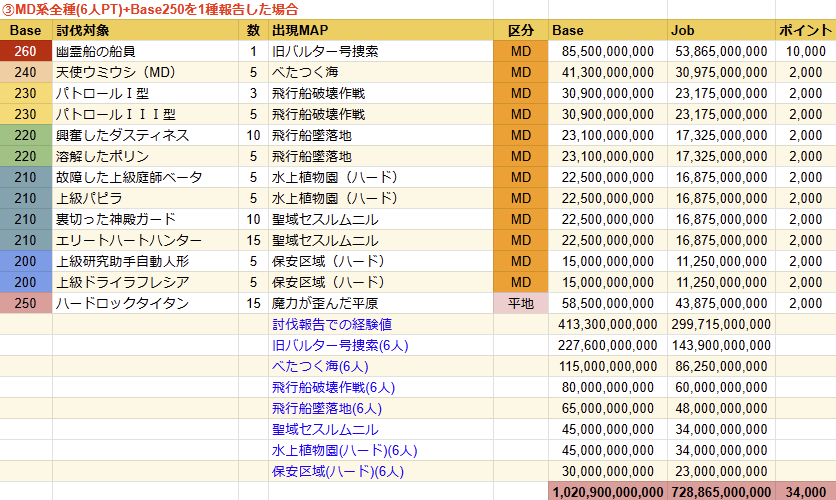This screenshot has width=836, height=500.
Task: Select the 上級パピラ cell
Action: click(146, 198)
